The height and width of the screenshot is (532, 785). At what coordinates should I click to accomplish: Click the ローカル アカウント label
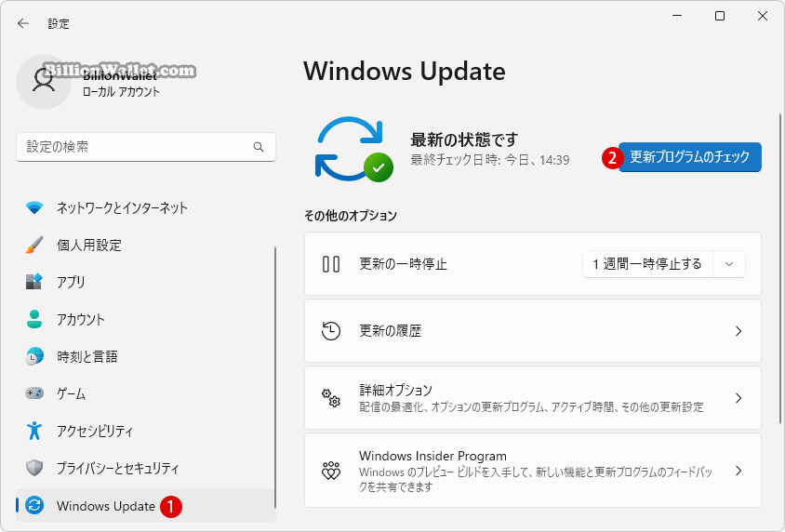pos(121,91)
